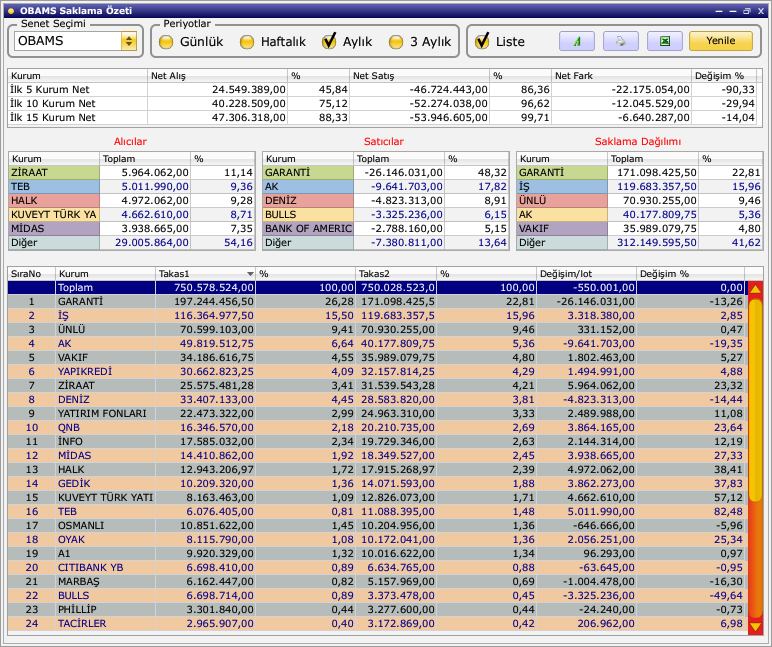Select row 4 AK in the list
Image resolution: width=772 pixels, height=647 pixels.
(x=377, y=344)
